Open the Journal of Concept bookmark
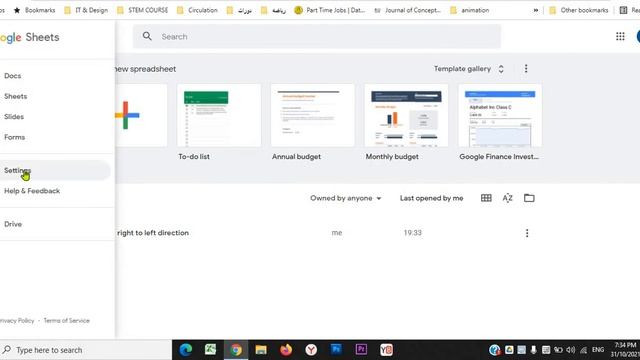Viewport: 640px width, 360px height. 407,10
